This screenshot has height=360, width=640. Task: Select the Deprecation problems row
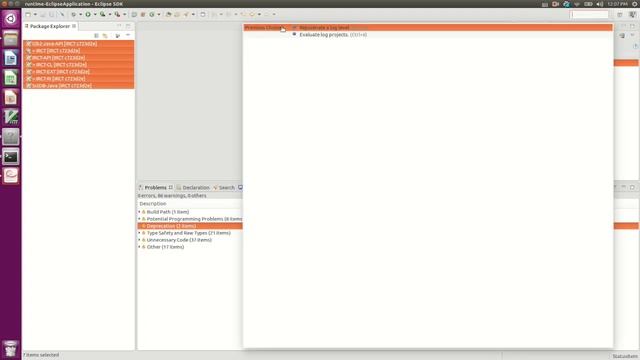coord(190,226)
